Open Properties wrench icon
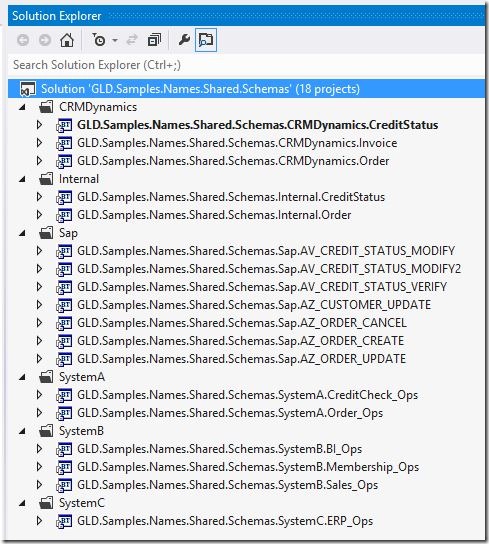This screenshot has height=544, width=489. click(184, 40)
